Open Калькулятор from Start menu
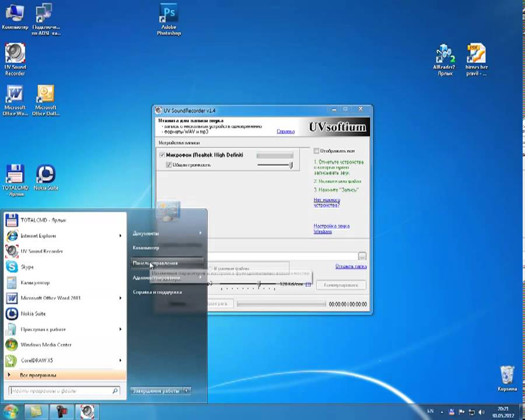525x420 pixels. pos(65,282)
